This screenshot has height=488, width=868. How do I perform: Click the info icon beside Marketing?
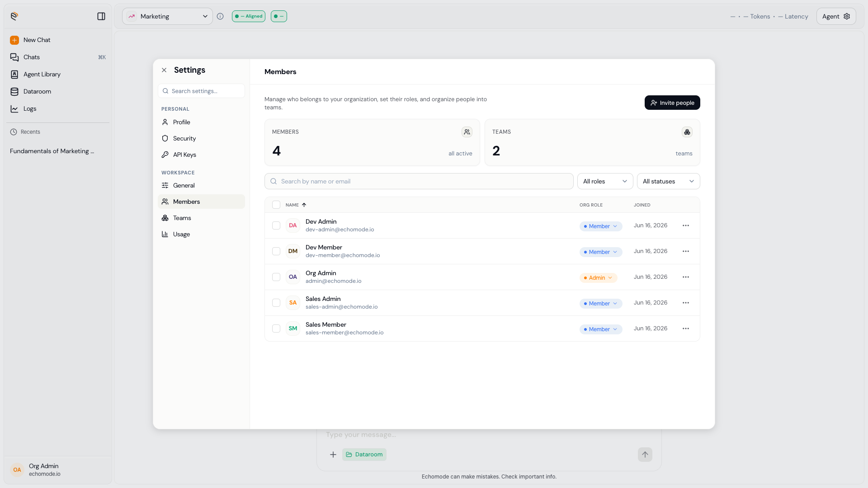[x=220, y=16]
